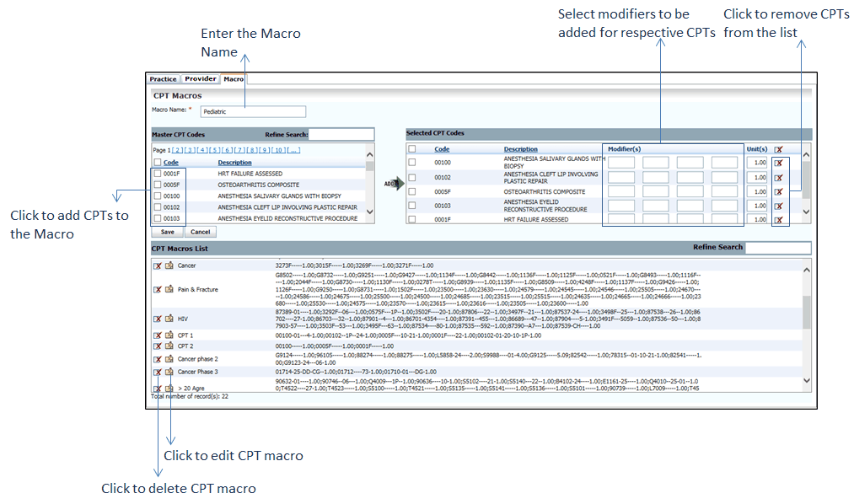Click the Units field for selected code 00100
The height and width of the screenshot is (504, 854).
pyautogui.click(x=758, y=163)
